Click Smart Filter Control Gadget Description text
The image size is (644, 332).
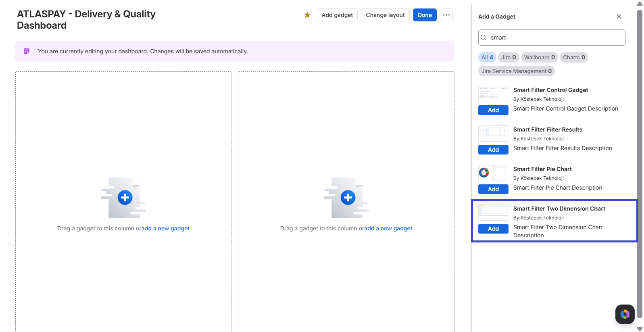(566, 109)
